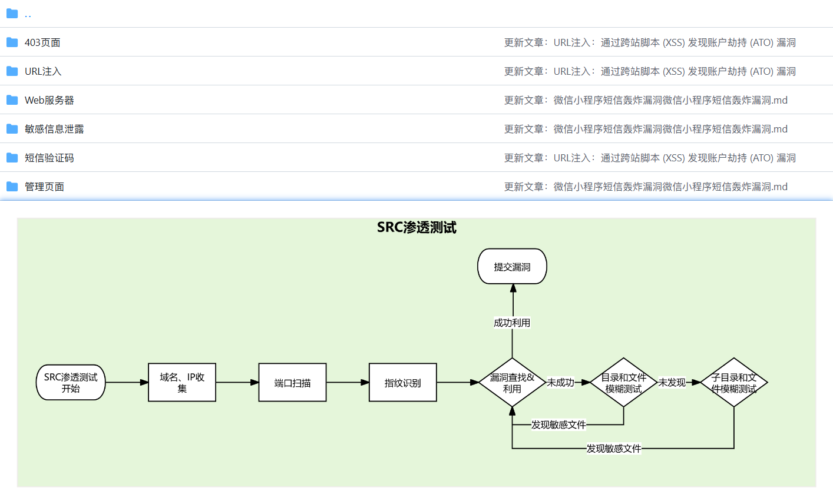Select the 提交漏洞 end node
The width and height of the screenshot is (833, 504).
[512, 267]
